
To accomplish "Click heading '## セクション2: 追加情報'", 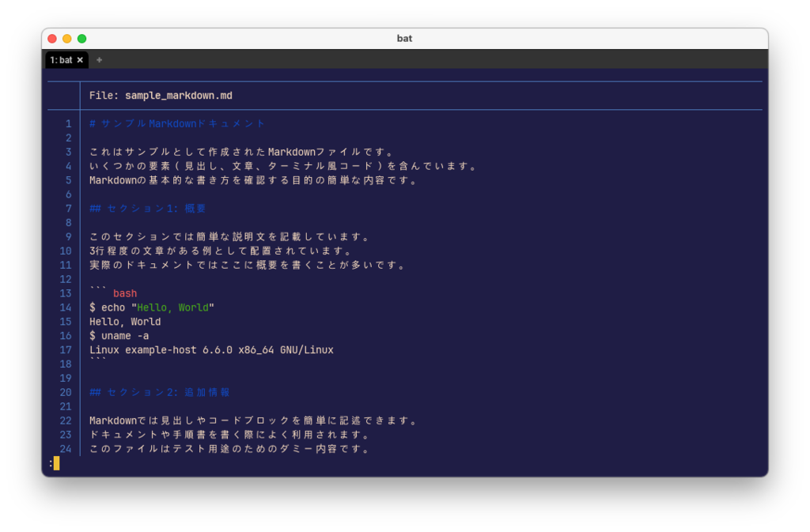I will pos(160,393).
